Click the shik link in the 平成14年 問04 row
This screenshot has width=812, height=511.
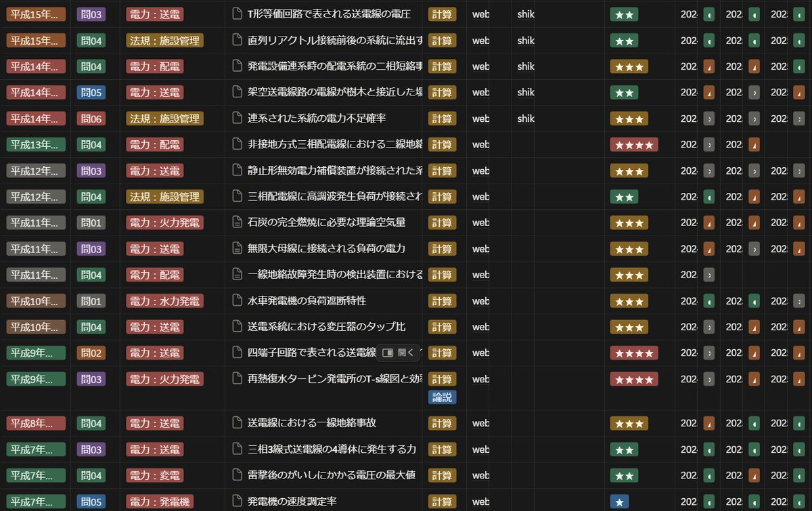(x=526, y=66)
